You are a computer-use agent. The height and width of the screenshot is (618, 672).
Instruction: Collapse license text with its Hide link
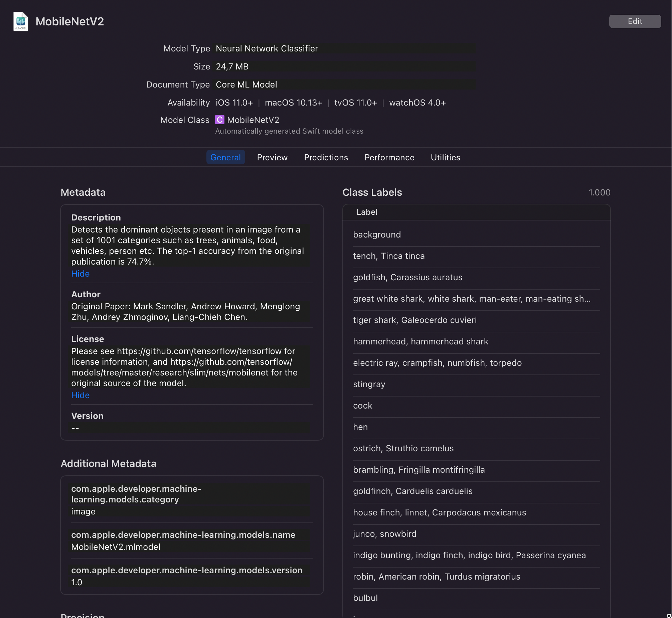coord(80,395)
